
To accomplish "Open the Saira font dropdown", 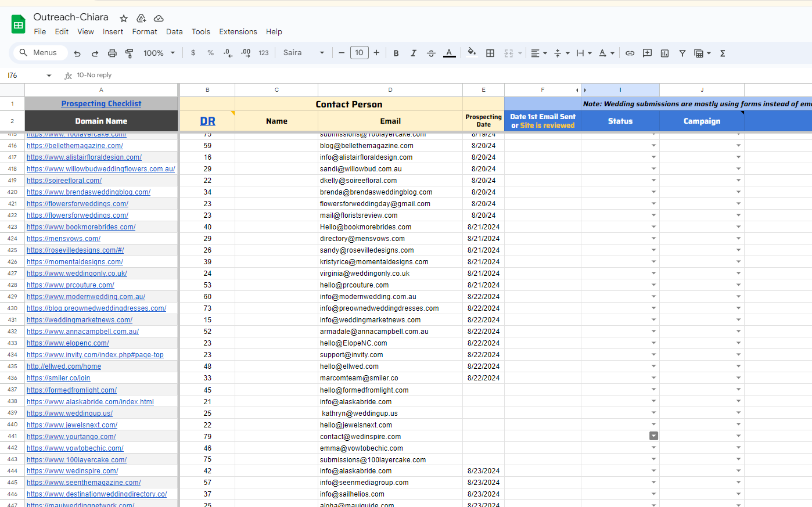I will click(x=304, y=53).
